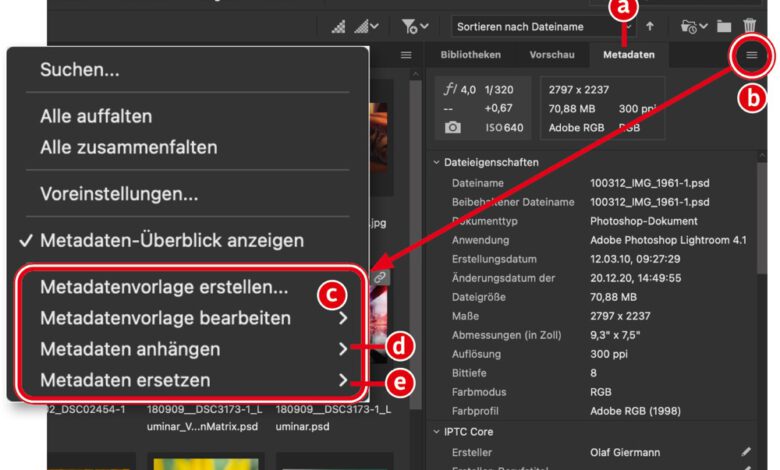780x470 pixels.
Task: Click the metadata panel vertical scrollbar
Action: 762,217
